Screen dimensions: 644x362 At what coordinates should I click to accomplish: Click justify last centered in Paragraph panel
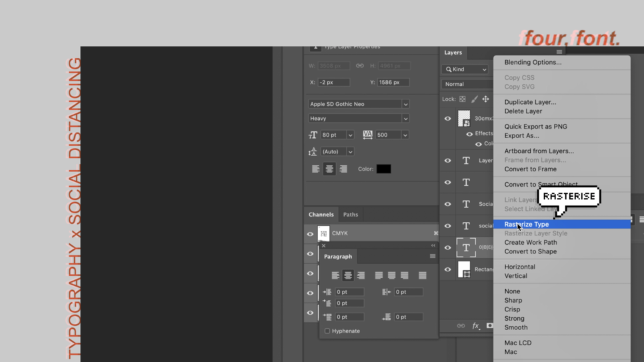(x=391, y=275)
